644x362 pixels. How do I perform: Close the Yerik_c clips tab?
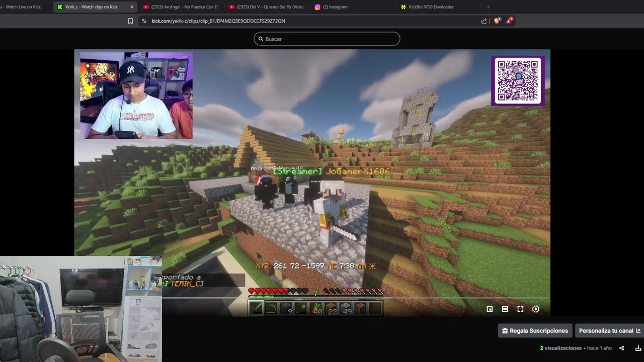tap(132, 7)
